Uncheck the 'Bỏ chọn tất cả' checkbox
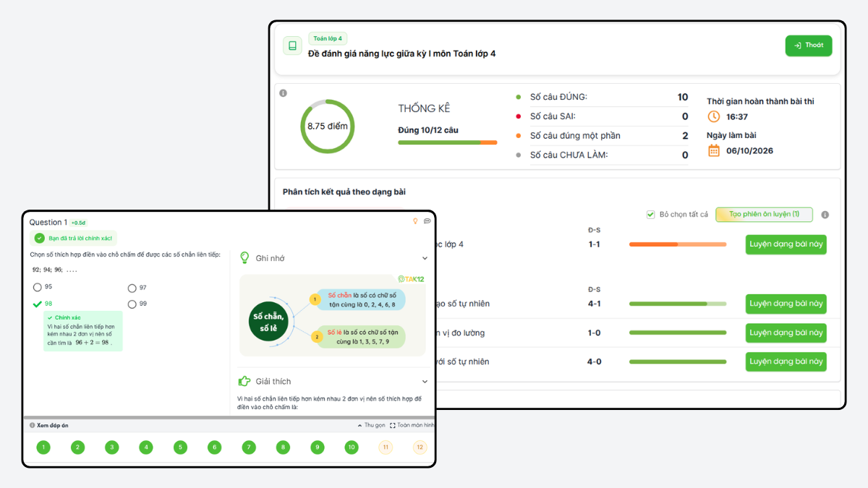This screenshot has width=868, height=488. (x=651, y=215)
